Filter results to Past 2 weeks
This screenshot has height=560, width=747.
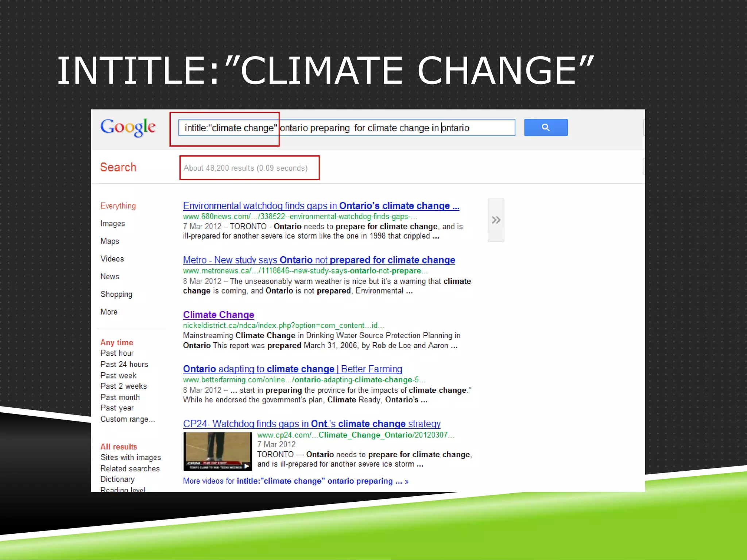click(x=123, y=386)
